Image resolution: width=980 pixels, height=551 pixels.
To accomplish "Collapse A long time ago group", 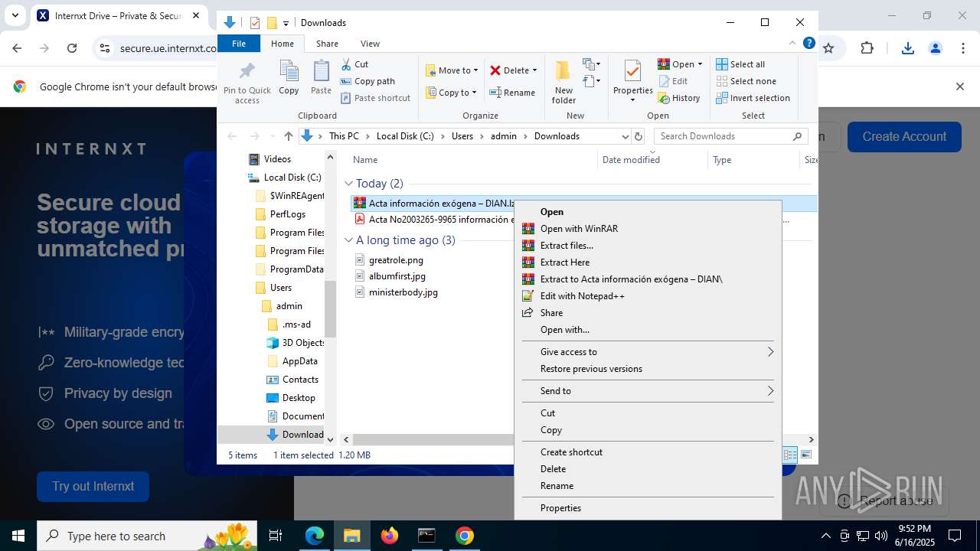I will tap(348, 240).
